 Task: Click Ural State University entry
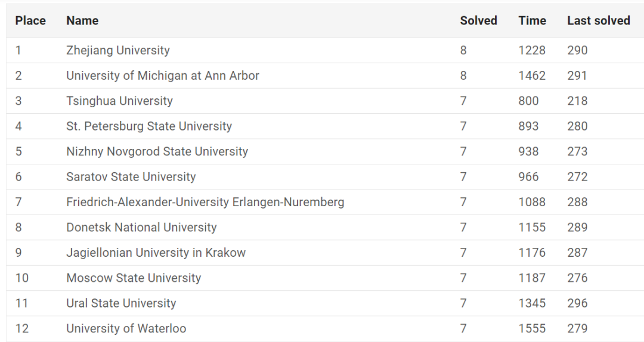(121, 303)
